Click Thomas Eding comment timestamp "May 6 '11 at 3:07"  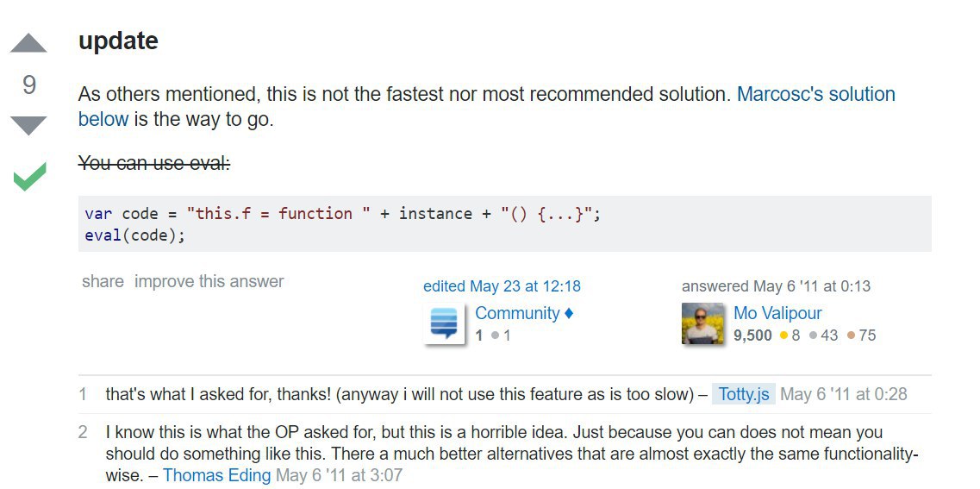(x=339, y=475)
